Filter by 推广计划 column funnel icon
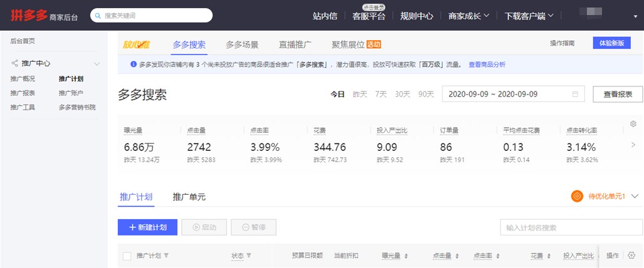Image resolution: width=644 pixels, height=268 pixels. (x=166, y=255)
